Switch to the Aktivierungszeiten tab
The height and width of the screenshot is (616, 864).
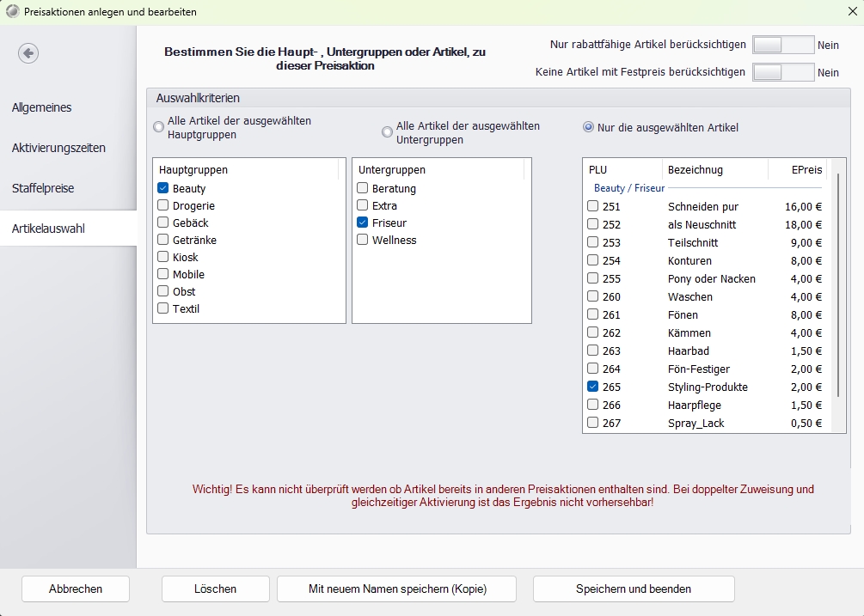click(x=58, y=148)
